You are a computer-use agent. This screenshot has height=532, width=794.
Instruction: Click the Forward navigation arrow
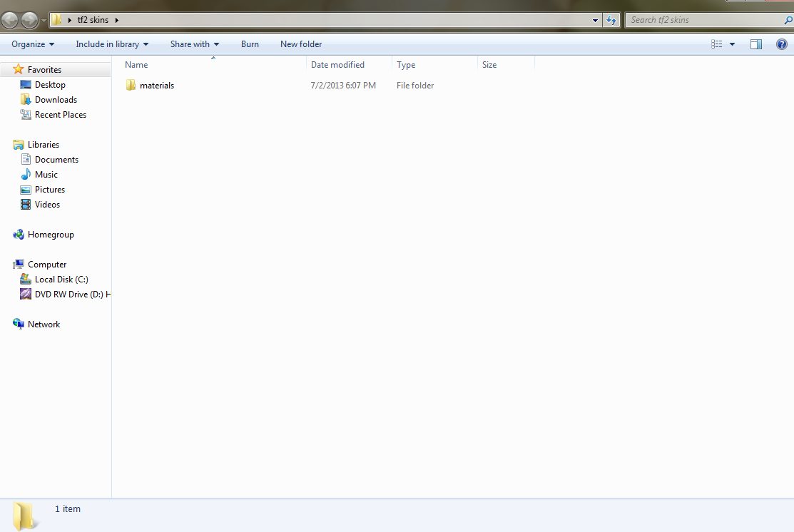29,20
